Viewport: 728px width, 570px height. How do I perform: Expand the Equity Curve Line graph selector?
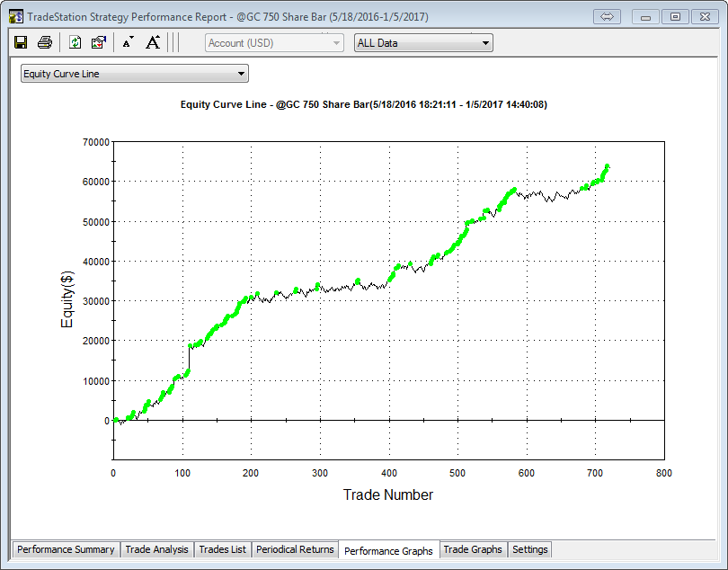coord(135,74)
